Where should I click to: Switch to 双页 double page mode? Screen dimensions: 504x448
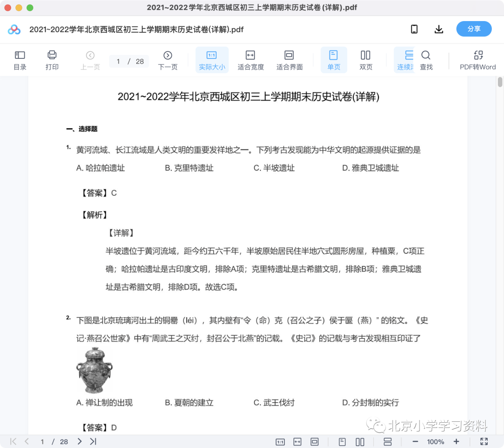(x=366, y=60)
